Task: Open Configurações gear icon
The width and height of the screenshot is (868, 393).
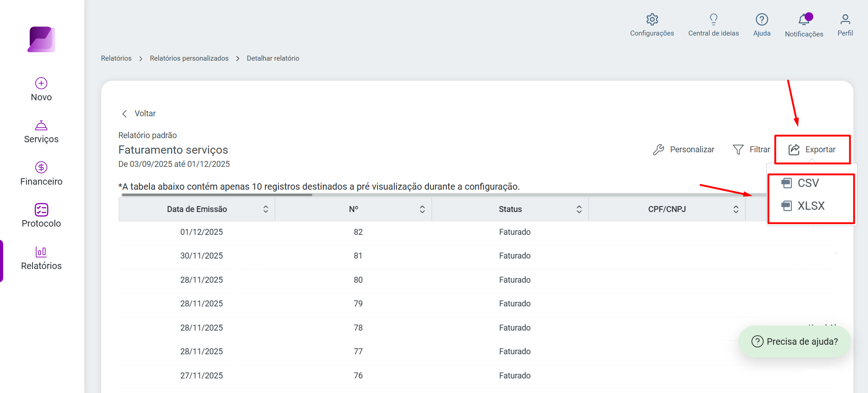Action: pyautogui.click(x=652, y=19)
